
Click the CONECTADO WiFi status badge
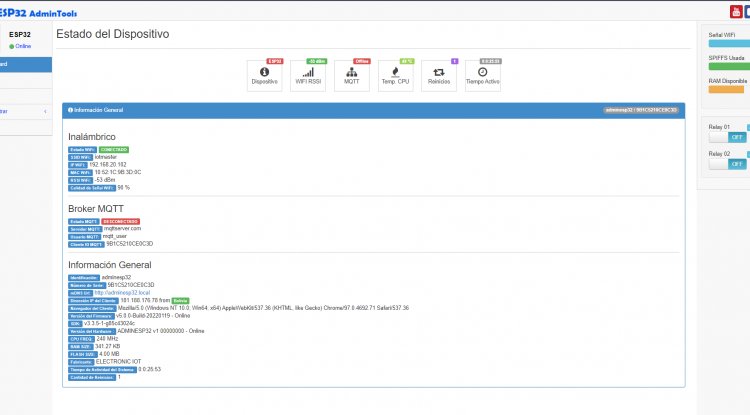point(114,149)
